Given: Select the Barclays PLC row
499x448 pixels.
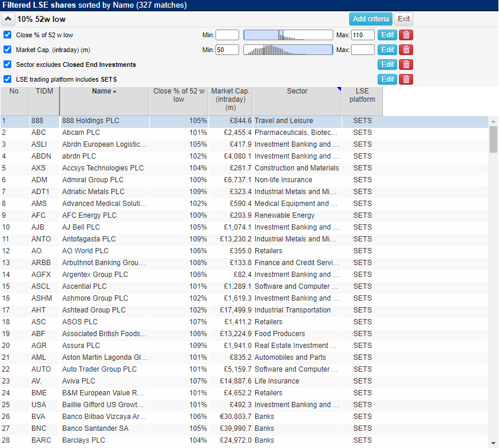Looking at the screenshot, I should [244, 440].
